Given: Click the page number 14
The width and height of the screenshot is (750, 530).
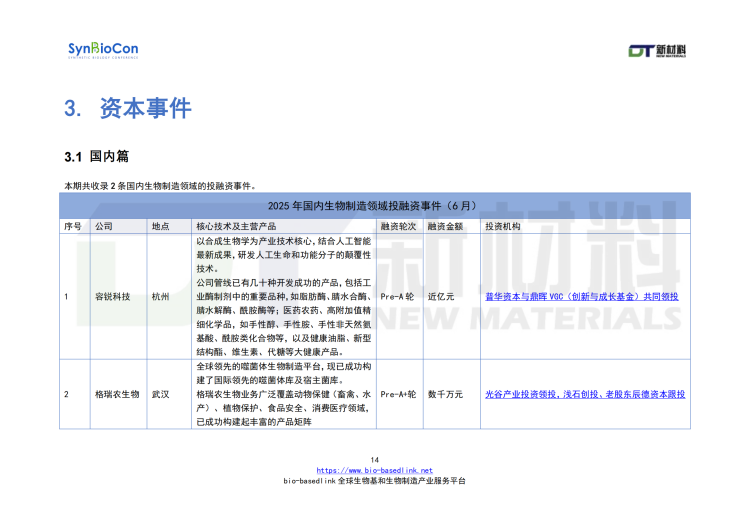Looking at the screenshot, I should pos(374,460).
